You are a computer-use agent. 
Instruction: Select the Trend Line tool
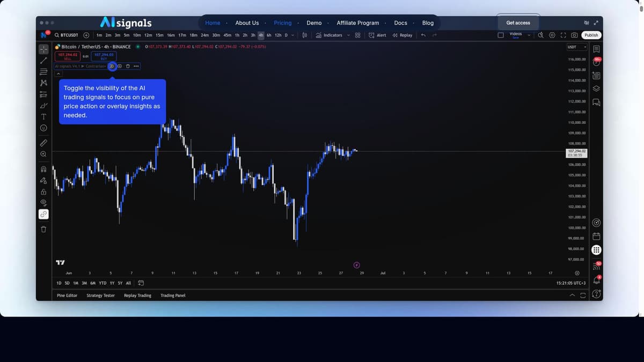coord(43,60)
